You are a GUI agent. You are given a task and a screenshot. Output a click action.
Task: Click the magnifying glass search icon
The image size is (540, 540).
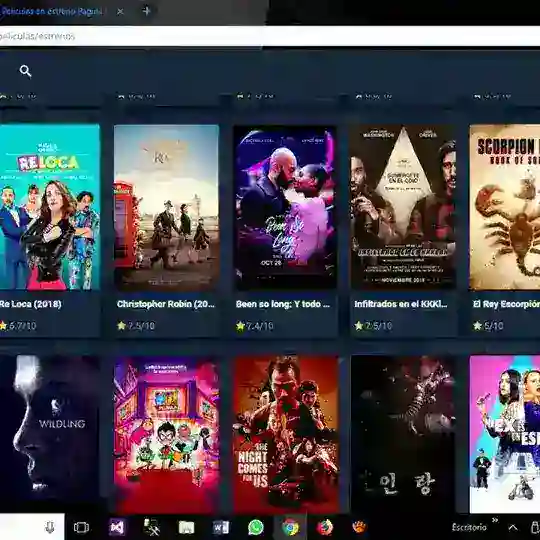25,71
